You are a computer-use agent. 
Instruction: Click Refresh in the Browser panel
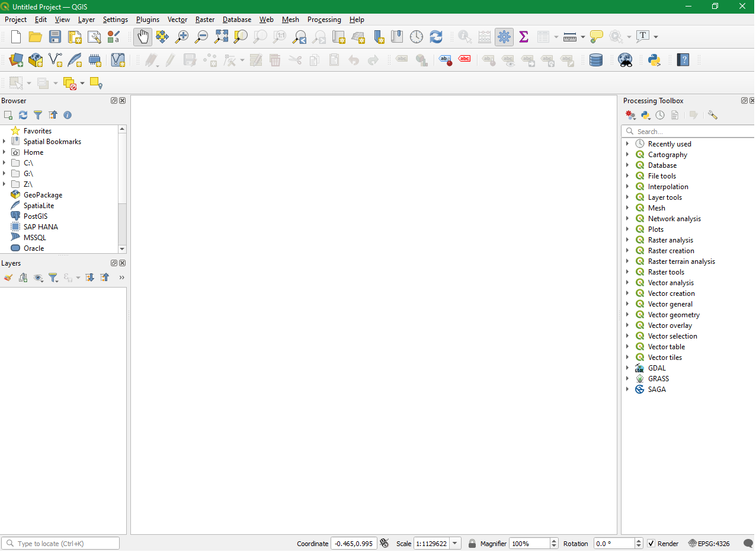coord(23,115)
